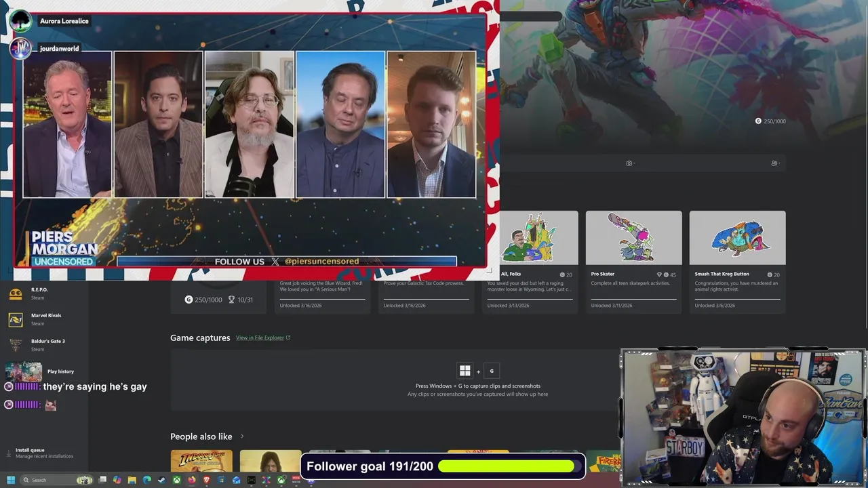868x488 pixels.
Task: Click the 'Great job voicing the Blue Wizard' description
Action: tap(321, 287)
